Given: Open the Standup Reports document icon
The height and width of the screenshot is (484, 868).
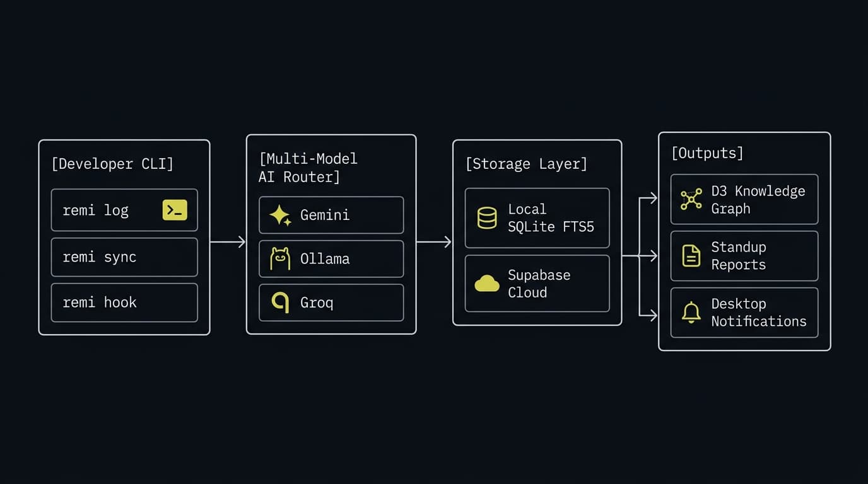Looking at the screenshot, I should (x=691, y=256).
